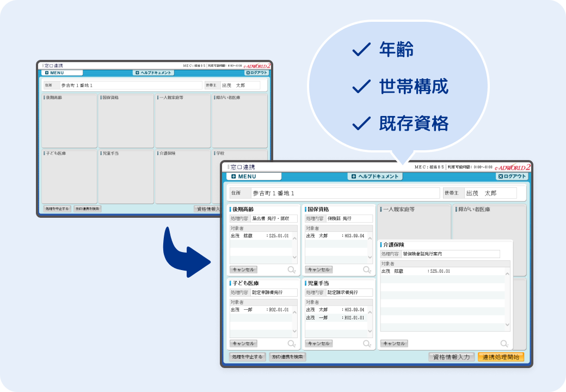Click the 既存資格 checkmark in bubble
This screenshot has height=392, width=566.
point(361,124)
